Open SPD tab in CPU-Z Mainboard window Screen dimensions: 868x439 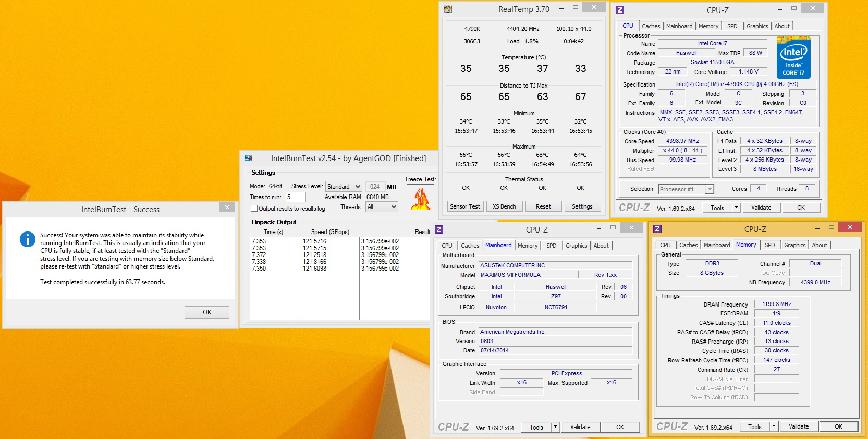coord(551,246)
